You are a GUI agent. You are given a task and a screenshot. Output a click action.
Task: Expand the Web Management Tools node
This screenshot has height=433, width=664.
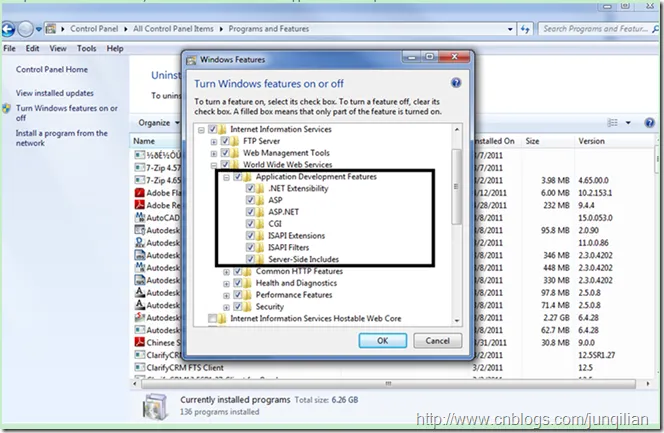(213, 154)
